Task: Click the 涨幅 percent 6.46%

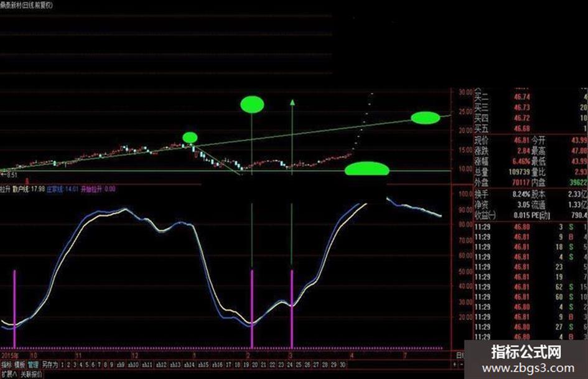Action: pos(521,162)
